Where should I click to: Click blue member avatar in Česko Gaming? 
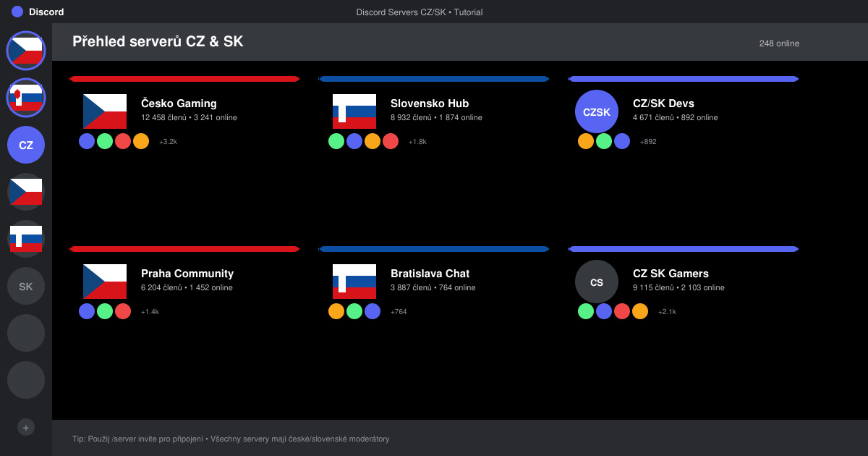click(87, 141)
